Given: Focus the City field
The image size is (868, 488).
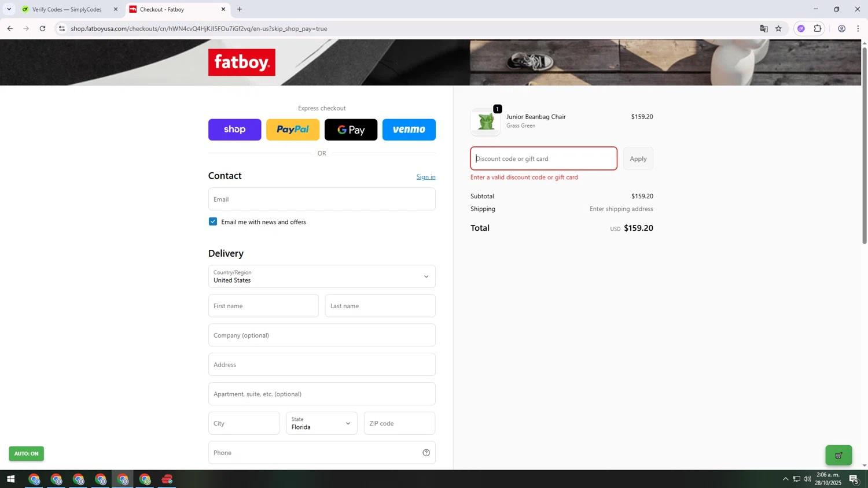Looking at the screenshot, I should click(x=244, y=423).
